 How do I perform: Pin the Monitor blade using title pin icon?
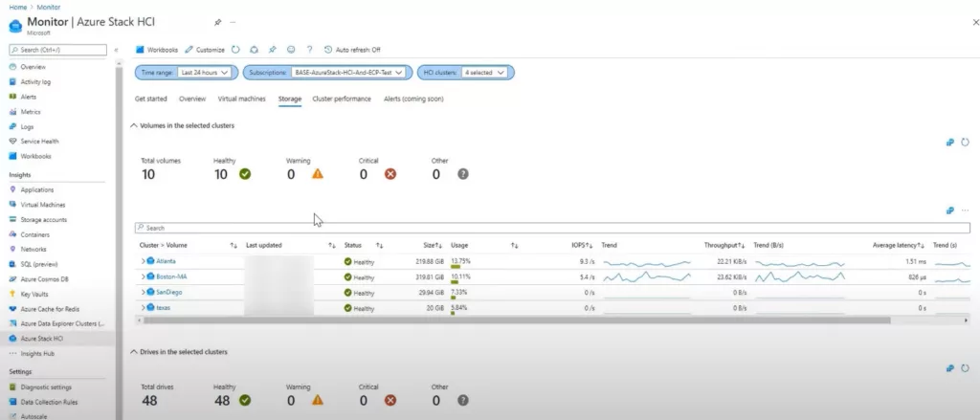click(217, 22)
